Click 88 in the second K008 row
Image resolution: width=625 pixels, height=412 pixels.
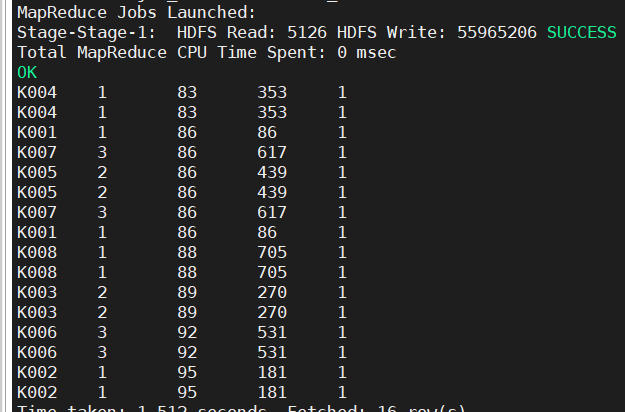tap(187, 273)
